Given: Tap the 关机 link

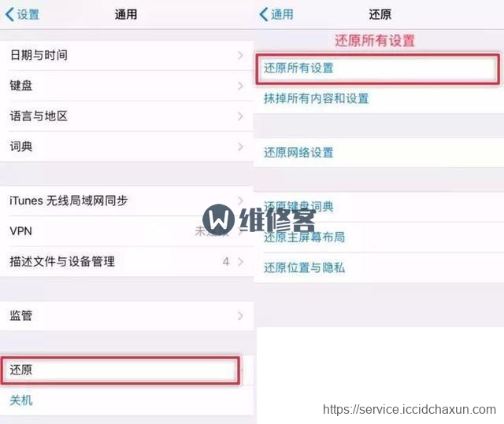Looking at the screenshot, I should tap(21, 400).
